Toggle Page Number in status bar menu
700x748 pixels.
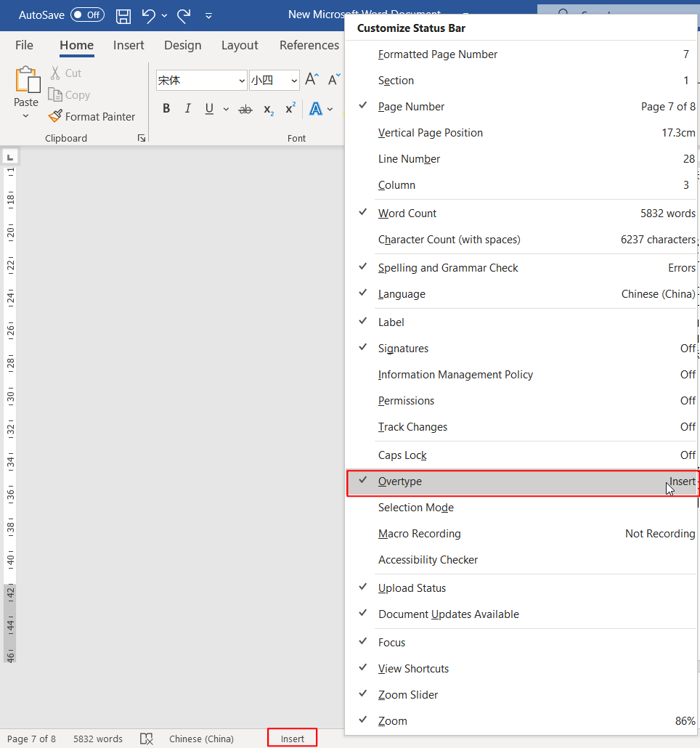tap(521, 107)
